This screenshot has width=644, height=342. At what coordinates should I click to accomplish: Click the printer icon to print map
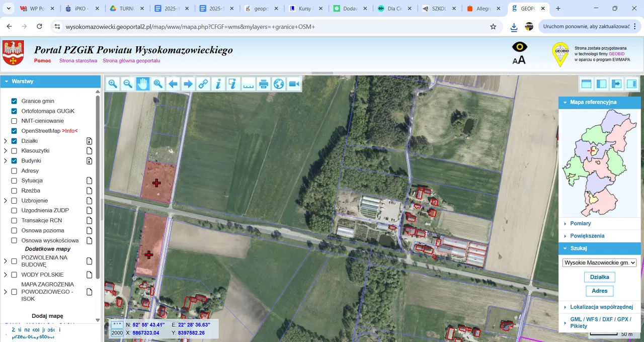coord(264,84)
